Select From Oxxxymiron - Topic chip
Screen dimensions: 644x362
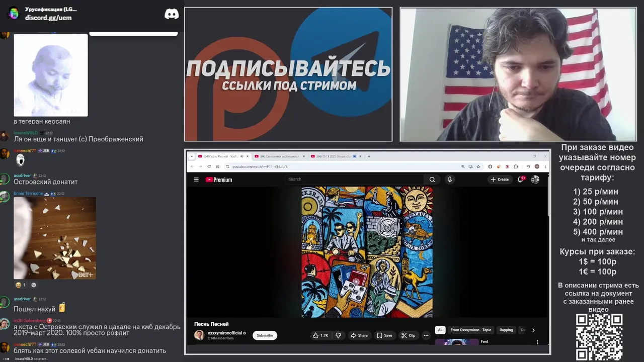pyautogui.click(x=470, y=330)
